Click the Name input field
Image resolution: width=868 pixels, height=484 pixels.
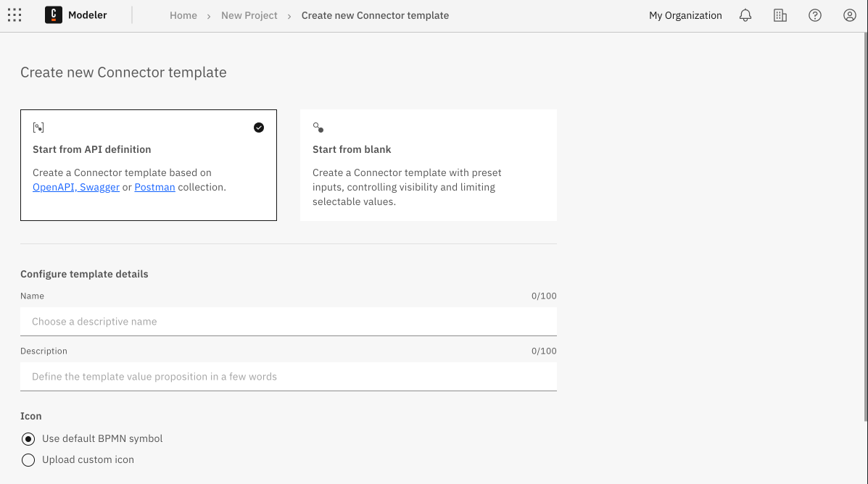point(288,321)
